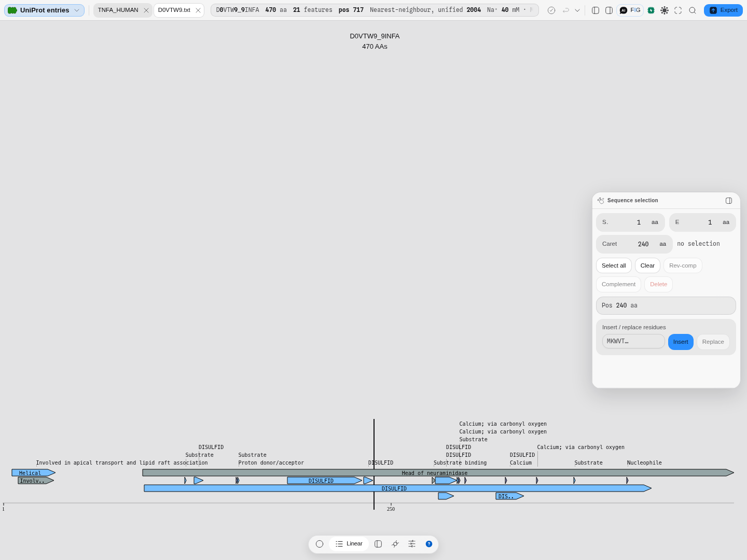Click the Replace button

(x=713, y=342)
